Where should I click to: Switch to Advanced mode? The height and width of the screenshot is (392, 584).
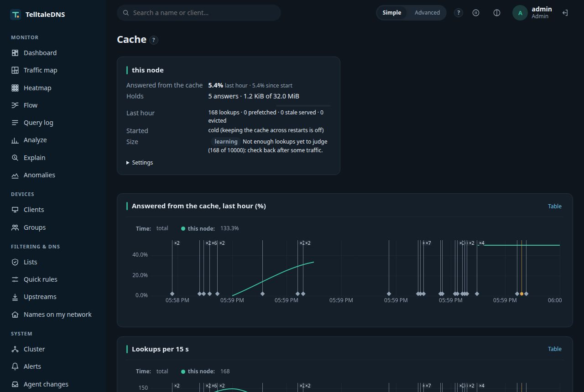tap(427, 13)
